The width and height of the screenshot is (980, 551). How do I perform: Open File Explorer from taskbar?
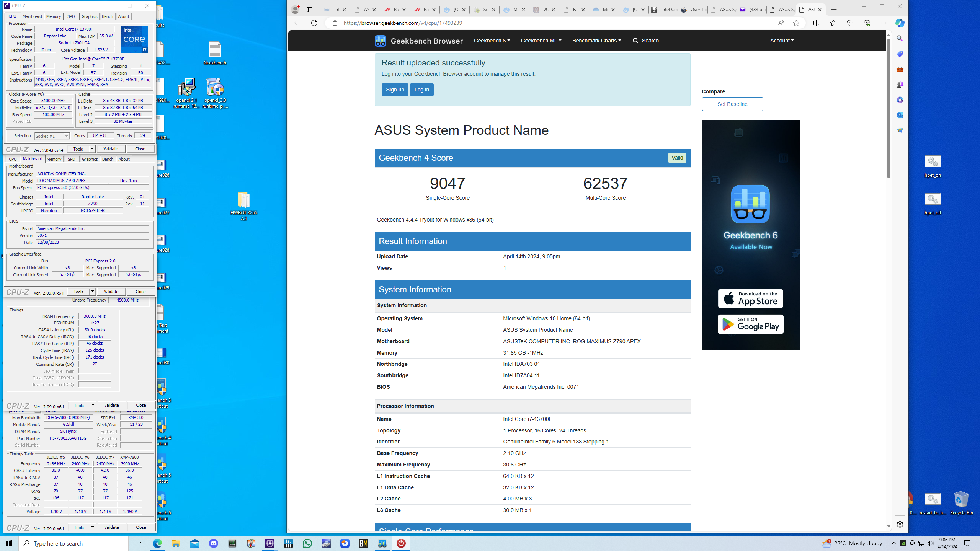point(176,543)
